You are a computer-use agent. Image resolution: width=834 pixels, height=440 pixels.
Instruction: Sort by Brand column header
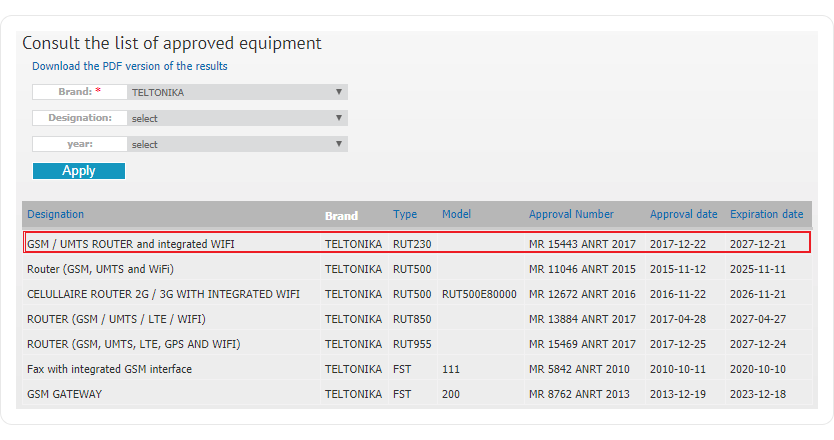[341, 215]
